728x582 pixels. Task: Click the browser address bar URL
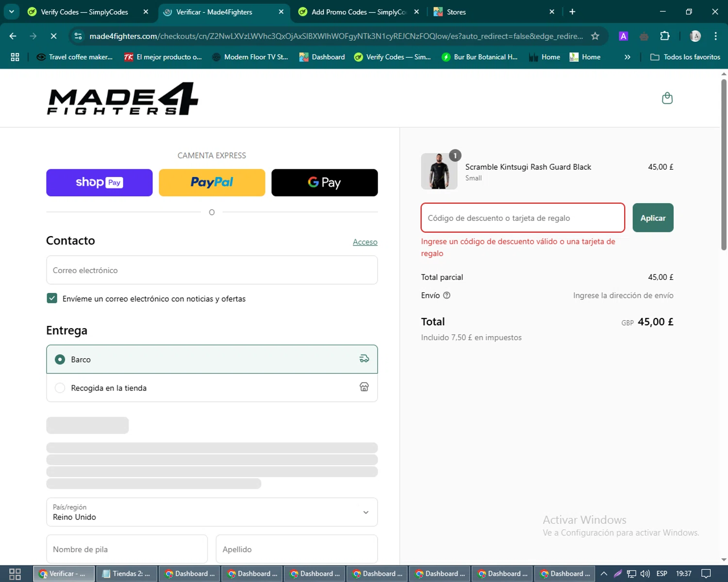tap(336, 36)
